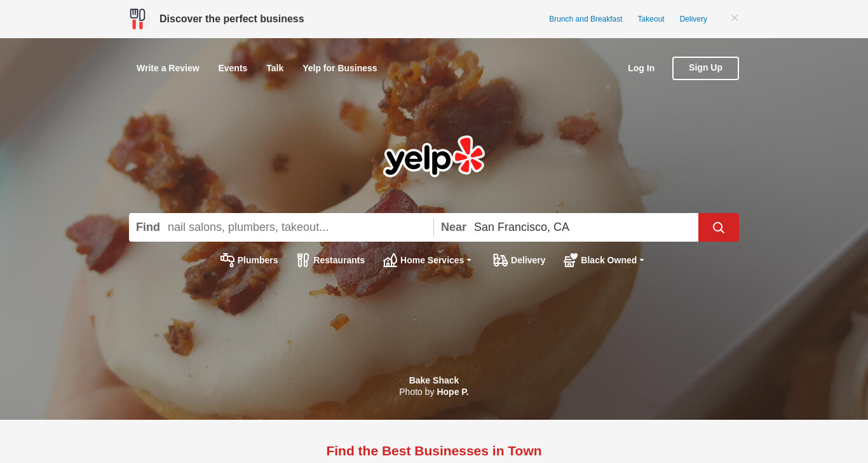Expand the Black Owned dropdown arrow

click(642, 260)
